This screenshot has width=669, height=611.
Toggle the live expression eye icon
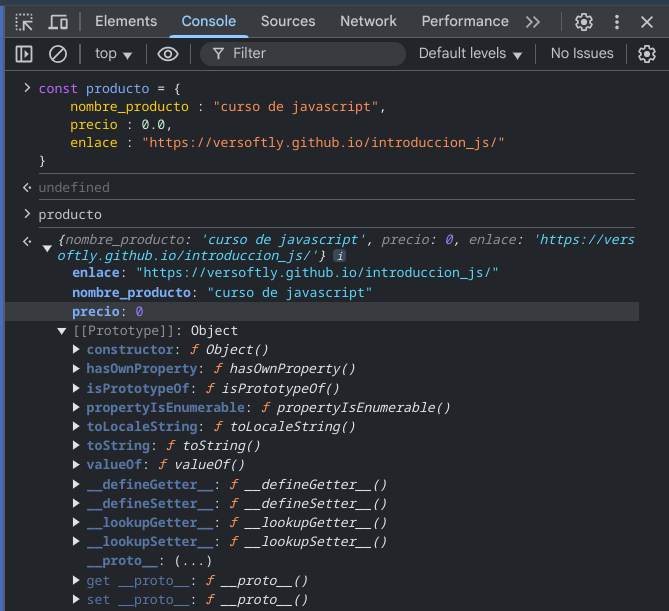168,54
